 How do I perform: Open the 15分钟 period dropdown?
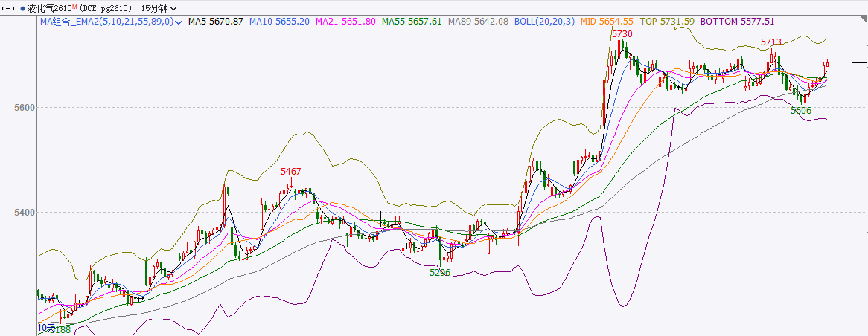pyautogui.click(x=159, y=8)
